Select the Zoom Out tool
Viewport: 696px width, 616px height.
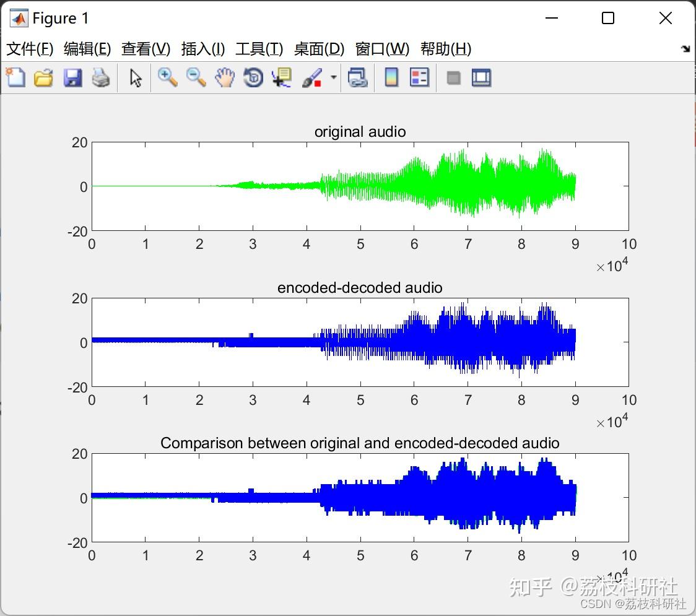pos(195,77)
